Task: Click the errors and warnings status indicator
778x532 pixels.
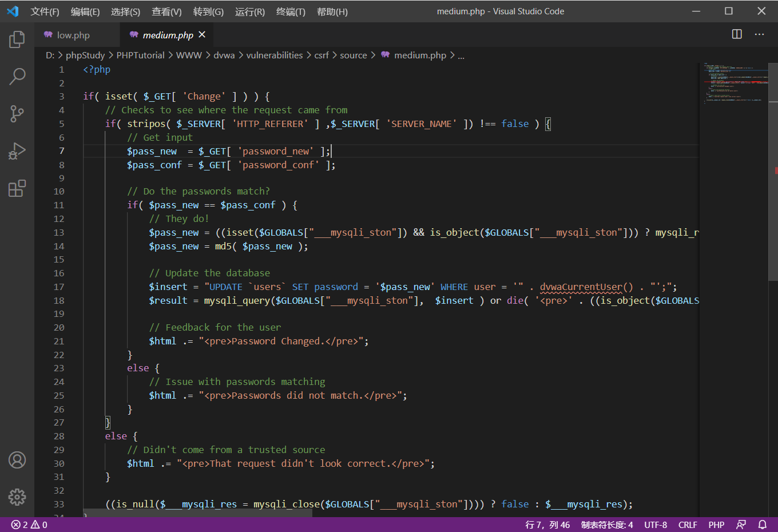Action: coord(29,525)
